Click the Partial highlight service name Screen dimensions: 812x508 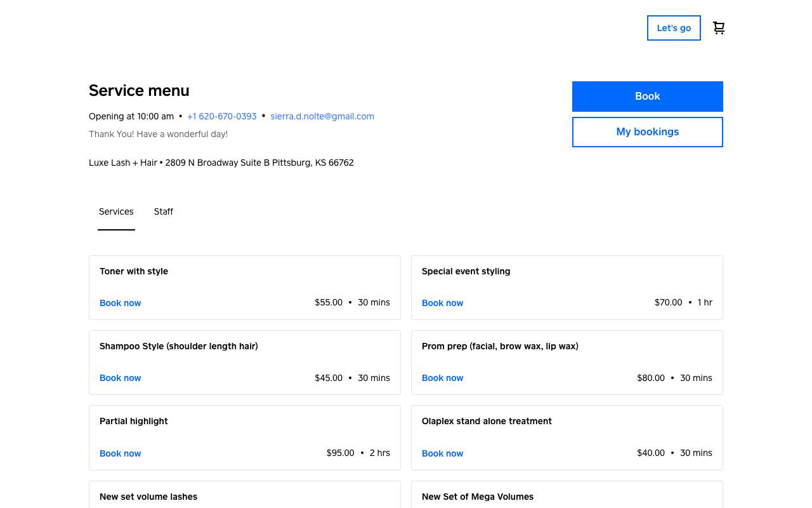point(134,421)
